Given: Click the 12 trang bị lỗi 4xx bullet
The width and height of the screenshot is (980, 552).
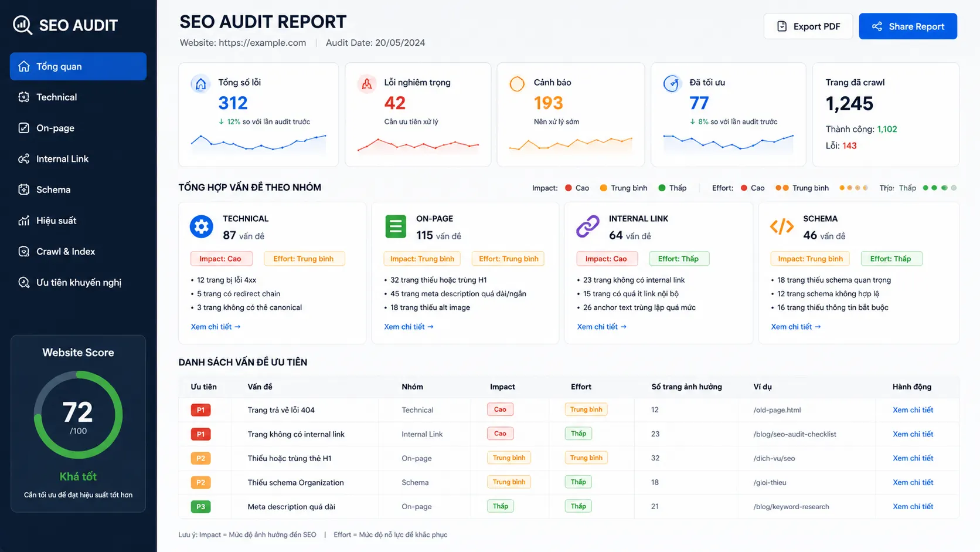Looking at the screenshot, I should click(x=226, y=280).
